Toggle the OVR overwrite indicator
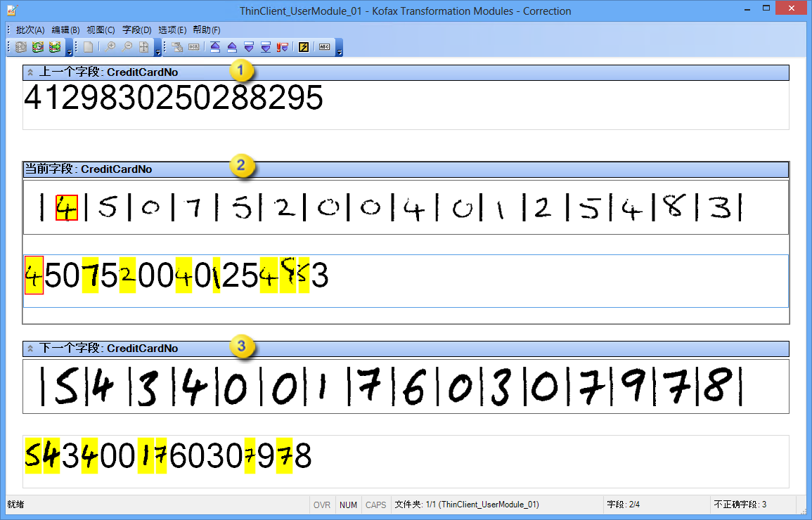This screenshot has height=520, width=812. pyautogui.click(x=321, y=505)
